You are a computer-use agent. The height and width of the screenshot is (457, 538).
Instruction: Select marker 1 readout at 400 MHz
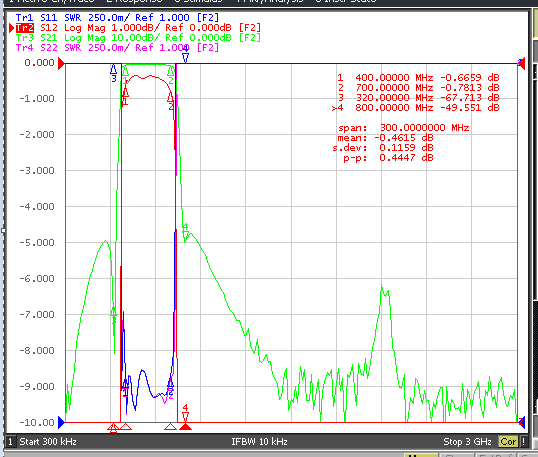click(418, 78)
